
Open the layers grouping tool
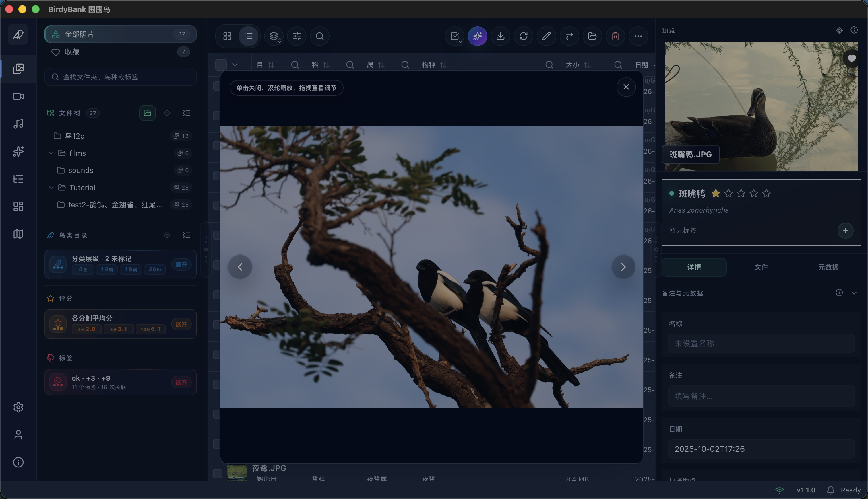[274, 36]
